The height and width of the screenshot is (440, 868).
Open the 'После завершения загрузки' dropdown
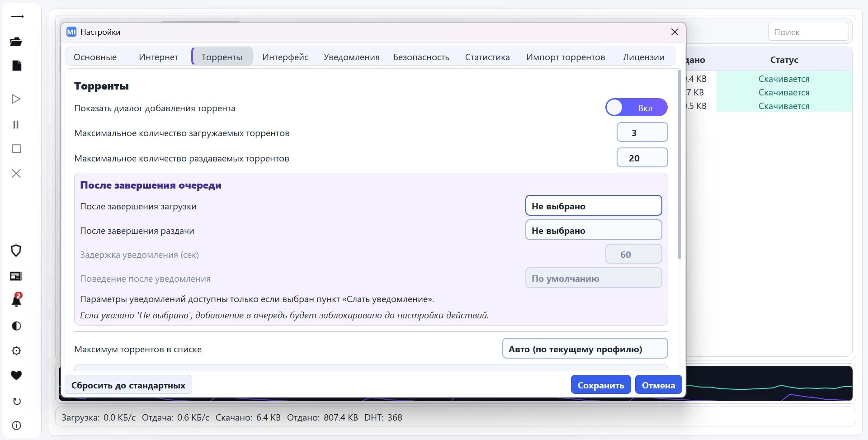coord(594,206)
